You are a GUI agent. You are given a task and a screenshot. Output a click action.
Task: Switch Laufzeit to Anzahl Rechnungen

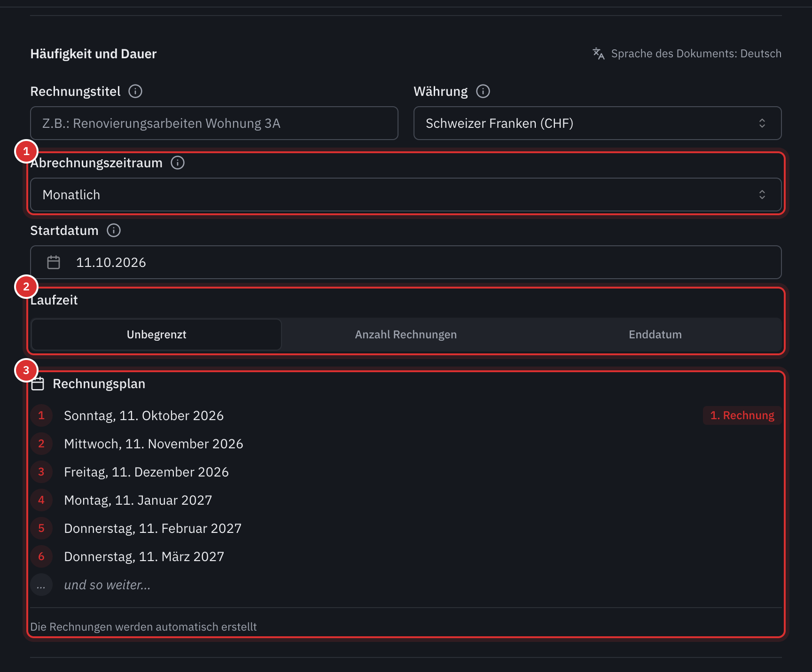click(406, 335)
